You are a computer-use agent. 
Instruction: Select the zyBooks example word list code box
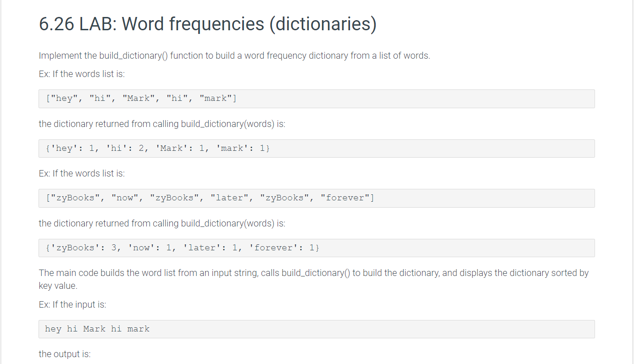(317, 198)
